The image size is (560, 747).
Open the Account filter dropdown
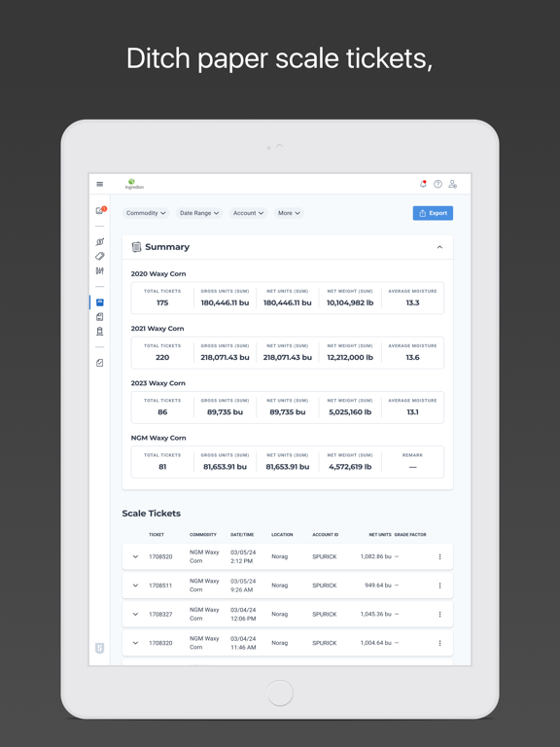pos(248,213)
